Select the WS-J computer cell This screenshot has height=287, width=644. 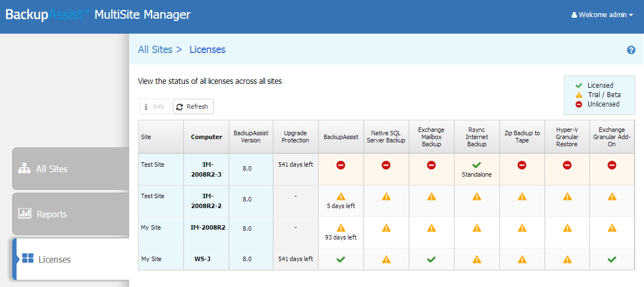pos(206,259)
